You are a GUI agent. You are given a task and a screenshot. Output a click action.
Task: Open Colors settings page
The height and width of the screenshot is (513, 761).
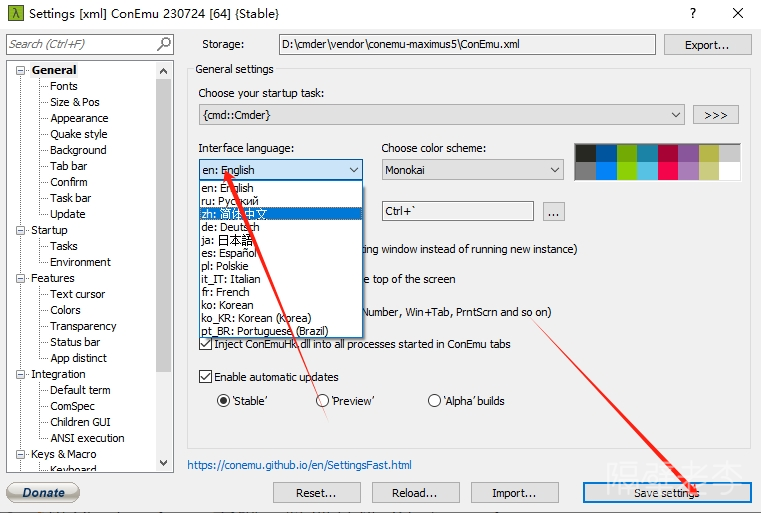pyautogui.click(x=65, y=310)
